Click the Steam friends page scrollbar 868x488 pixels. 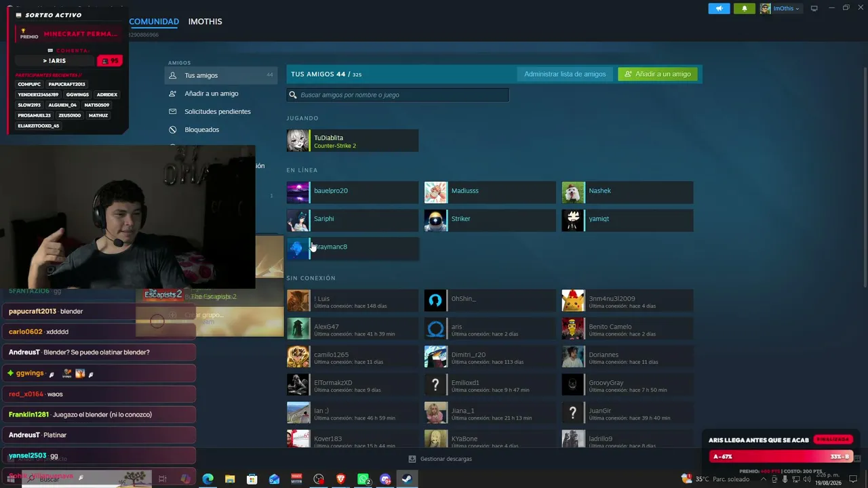pos(865,176)
